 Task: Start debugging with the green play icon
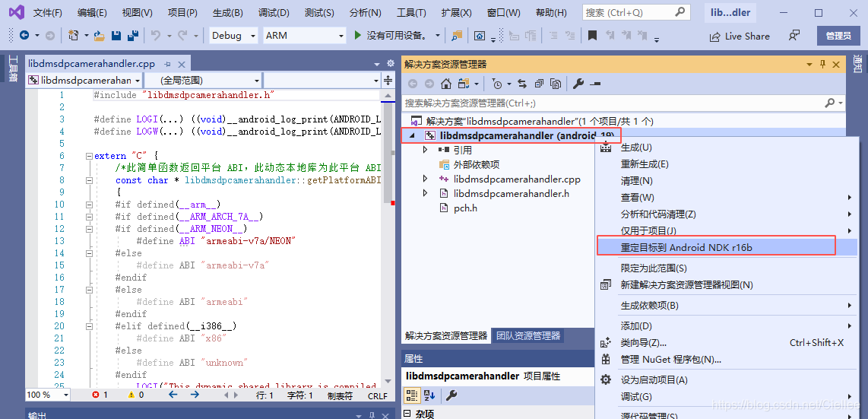[x=357, y=36]
